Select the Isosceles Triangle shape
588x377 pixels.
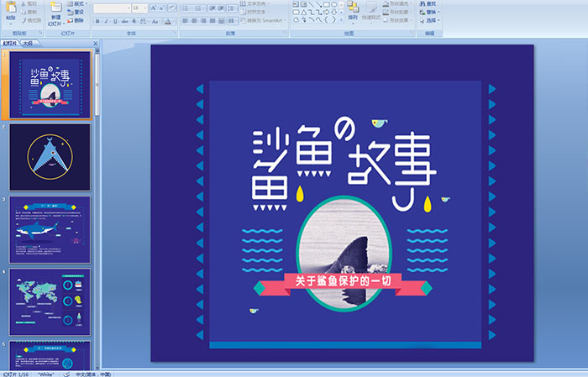click(303, 13)
